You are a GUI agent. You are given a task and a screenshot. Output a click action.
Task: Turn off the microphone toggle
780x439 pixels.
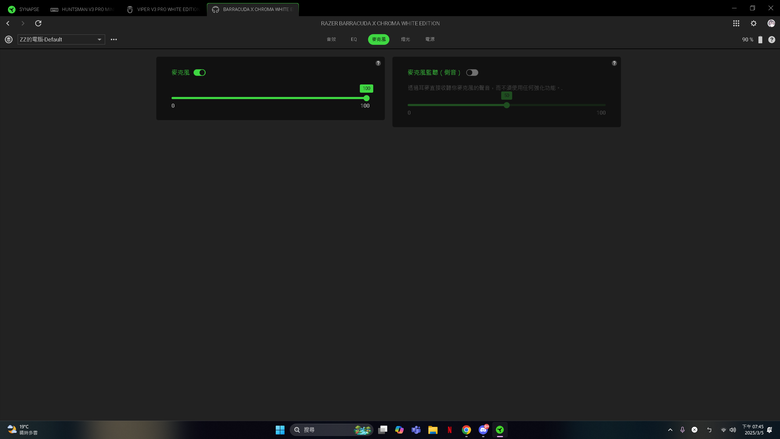pyautogui.click(x=199, y=73)
